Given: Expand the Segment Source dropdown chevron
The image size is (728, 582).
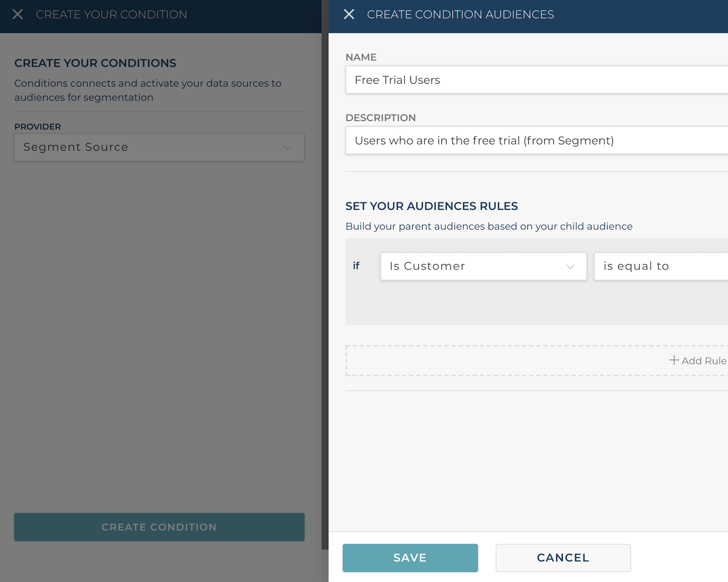Looking at the screenshot, I should click(x=288, y=148).
